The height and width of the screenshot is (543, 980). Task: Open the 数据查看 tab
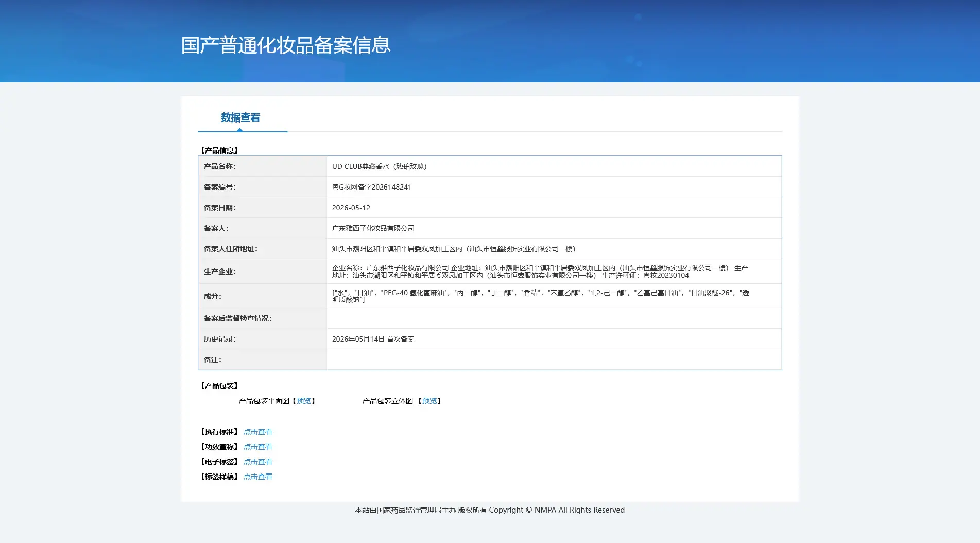click(240, 117)
